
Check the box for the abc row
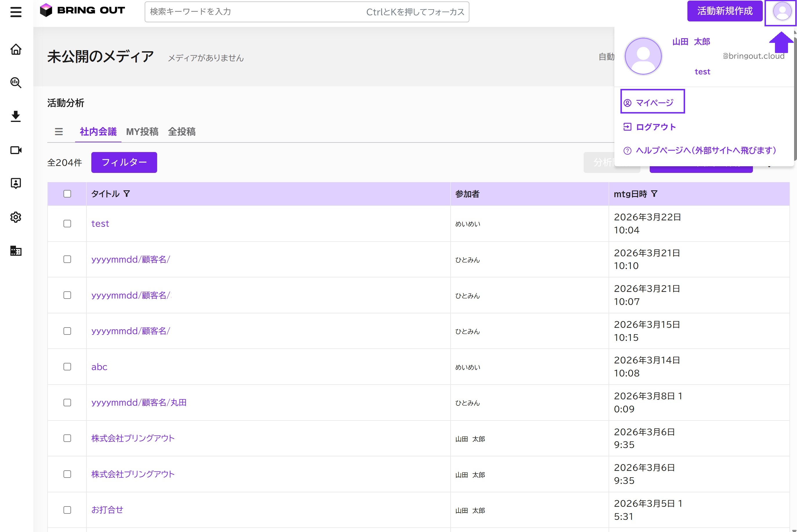pyautogui.click(x=67, y=367)
